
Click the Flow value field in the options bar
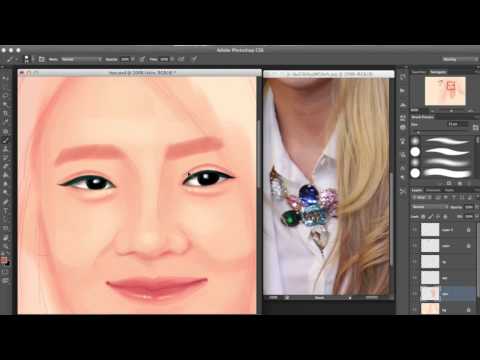pos(164,59)
